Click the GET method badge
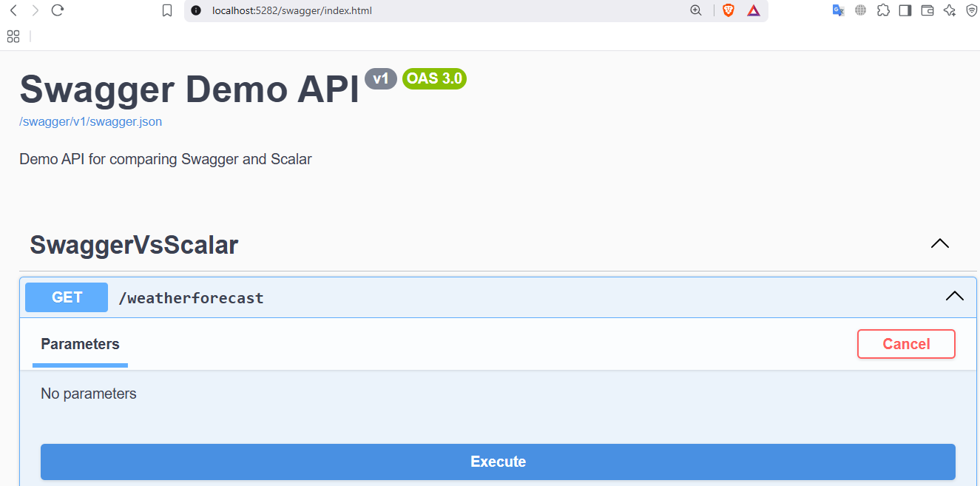 pos(67,297)
